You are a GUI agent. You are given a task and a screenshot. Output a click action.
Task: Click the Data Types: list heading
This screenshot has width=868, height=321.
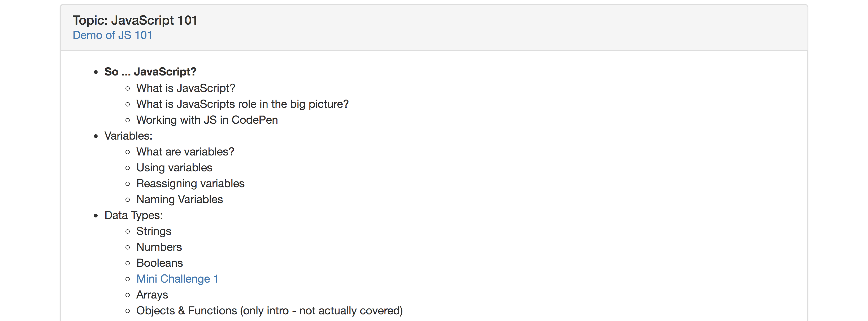click(133, 215)
